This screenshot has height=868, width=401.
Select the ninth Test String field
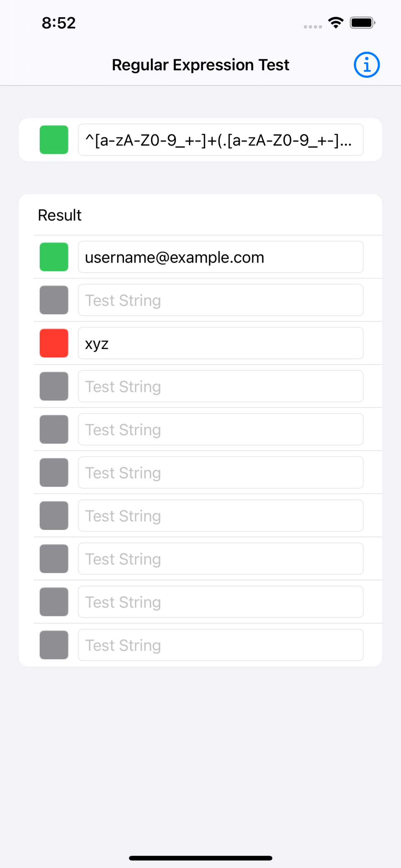click(220, 602)
